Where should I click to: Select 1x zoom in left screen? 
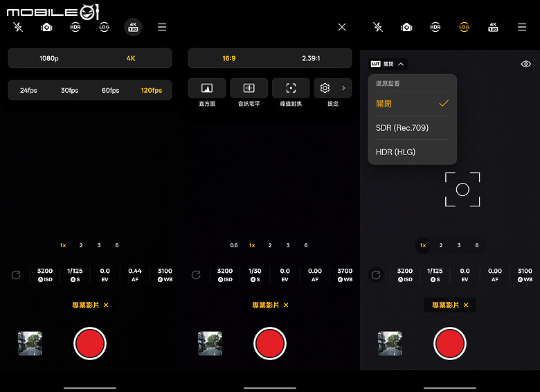(x=63, y=245)
